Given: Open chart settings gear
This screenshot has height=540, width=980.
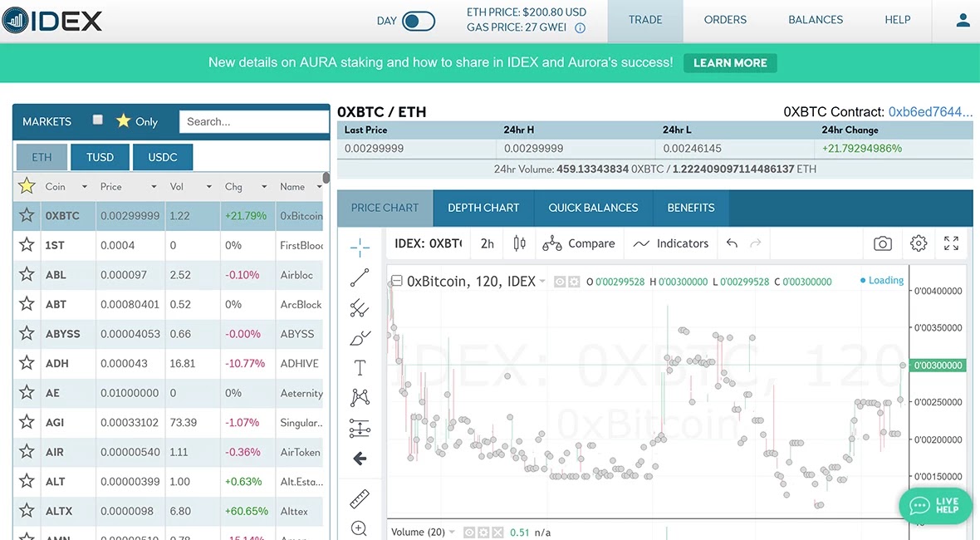Looking at the screenshot, I should point(918,243).
